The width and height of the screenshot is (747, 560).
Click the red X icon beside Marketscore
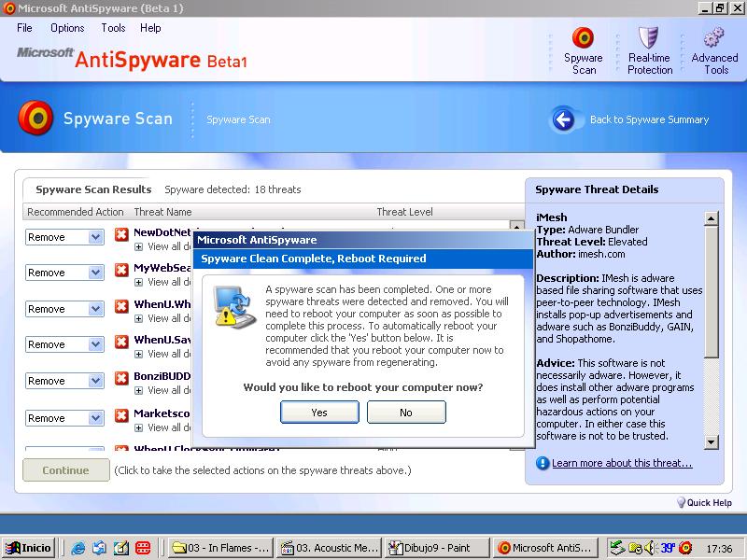121,415
